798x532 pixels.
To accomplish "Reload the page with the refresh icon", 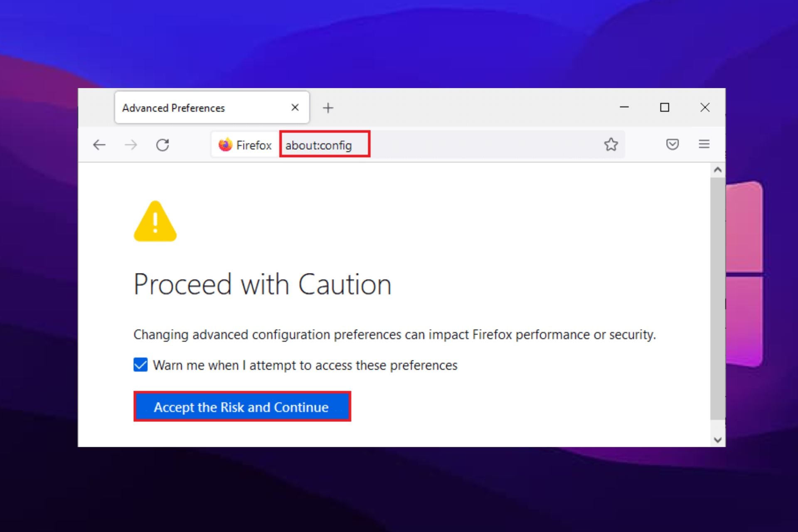I will pyautogui.click(x=163, y=145).
